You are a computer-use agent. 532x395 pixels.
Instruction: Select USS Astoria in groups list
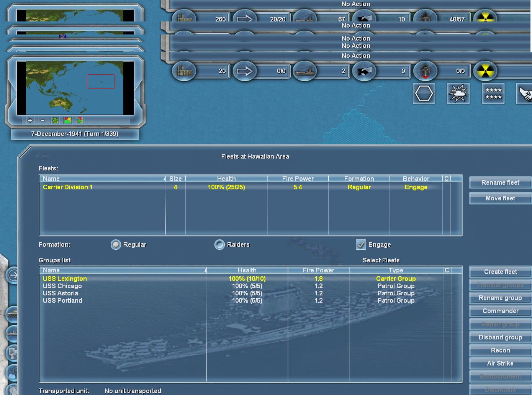(250, 293)
